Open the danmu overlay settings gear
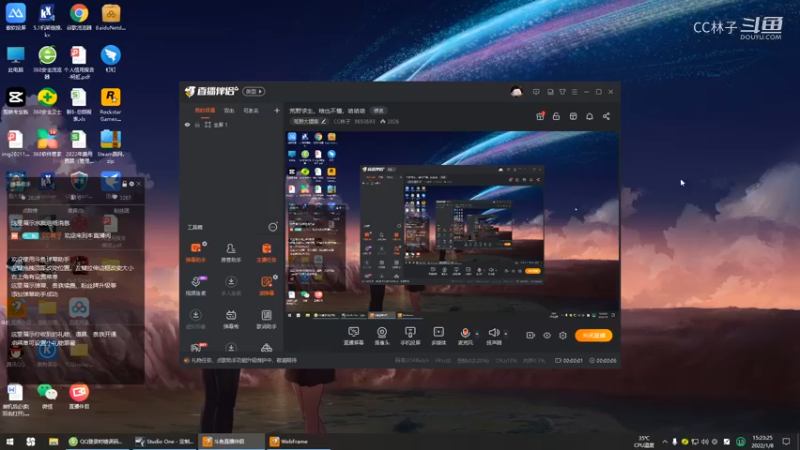 click(x=132, y=184)
